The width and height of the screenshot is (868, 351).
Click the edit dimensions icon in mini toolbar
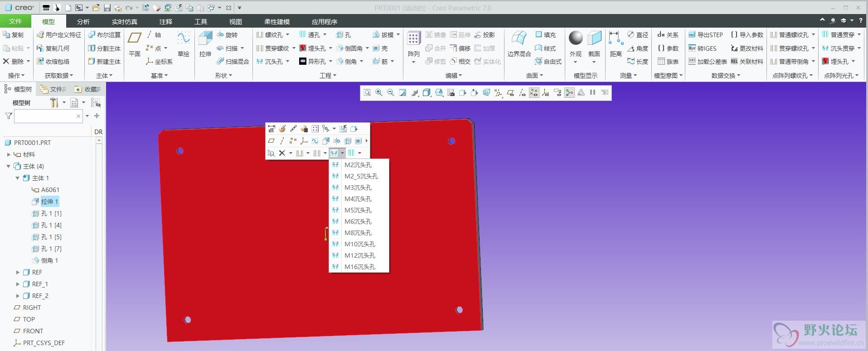[271, 129]
